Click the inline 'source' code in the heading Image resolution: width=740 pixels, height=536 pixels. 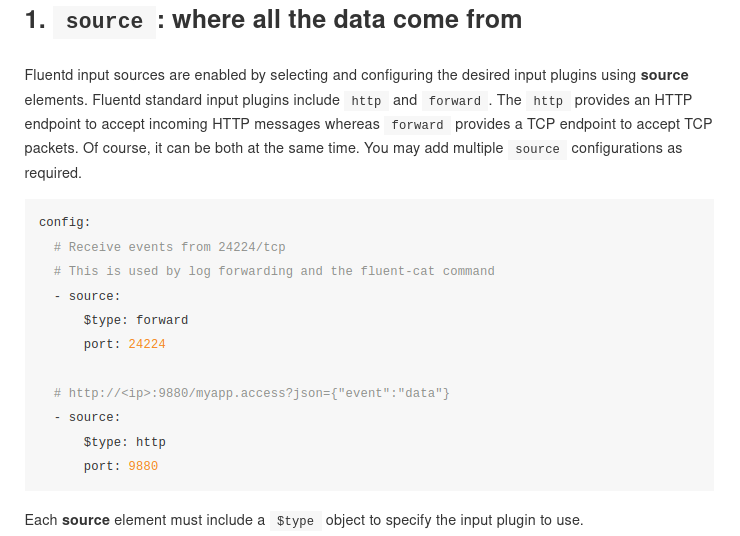click(x=104, y=22)
